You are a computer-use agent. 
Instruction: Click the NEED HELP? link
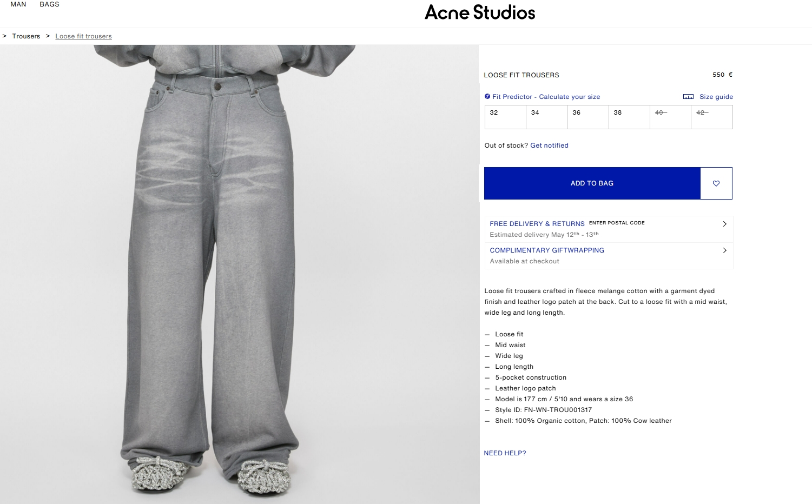[505, 453]
